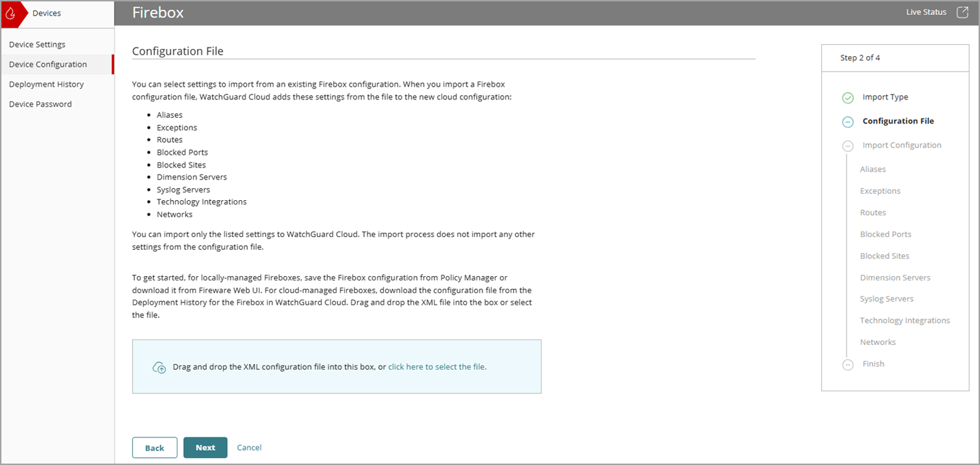Click the Cancel link
Image resolution: width=980 pixels, height=465 pixels.
tap(249, 448)
